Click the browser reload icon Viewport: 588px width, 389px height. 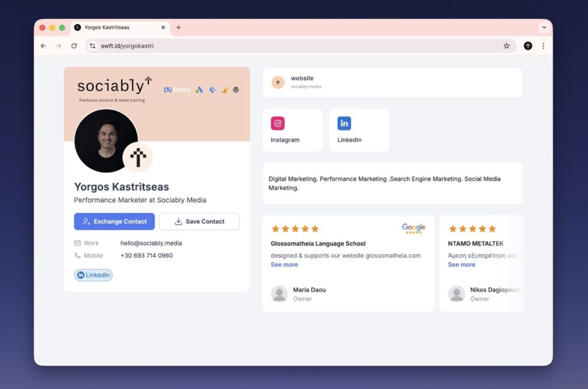click(x=74, y=46)
